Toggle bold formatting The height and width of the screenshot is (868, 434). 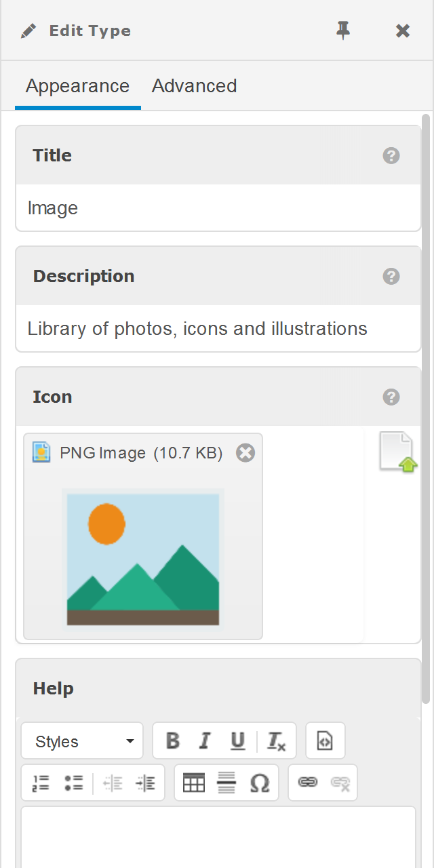173,741
